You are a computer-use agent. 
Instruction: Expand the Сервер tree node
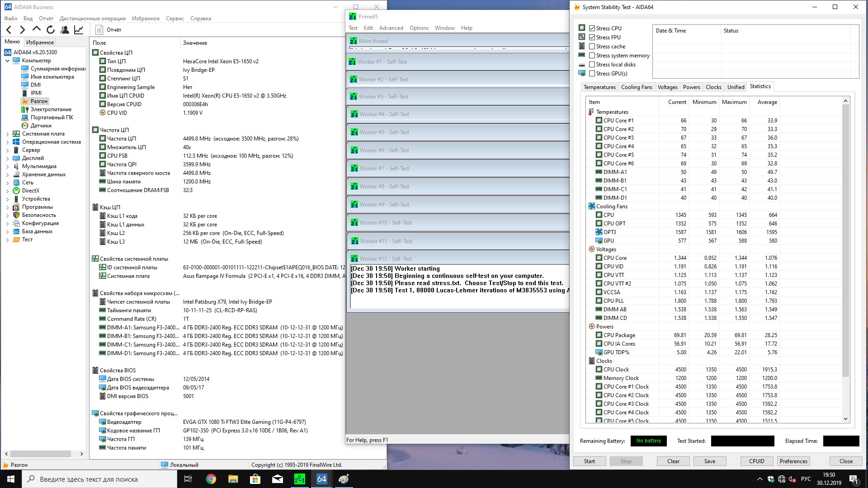[x=7, y=150]
